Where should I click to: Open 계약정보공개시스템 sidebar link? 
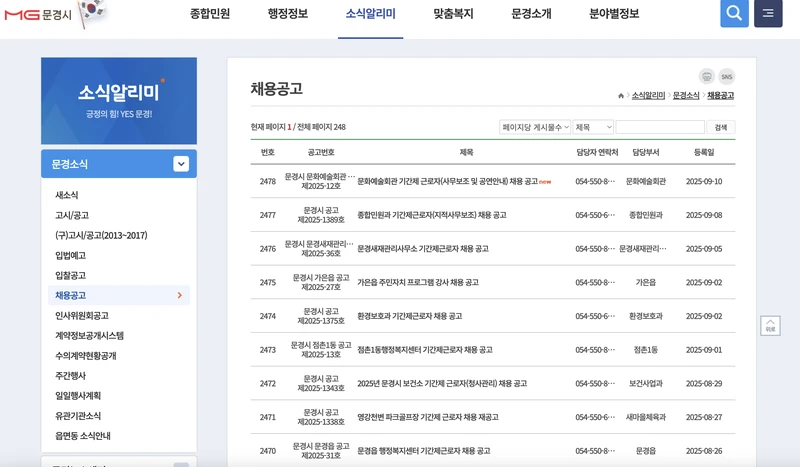[x=89, y=335]
